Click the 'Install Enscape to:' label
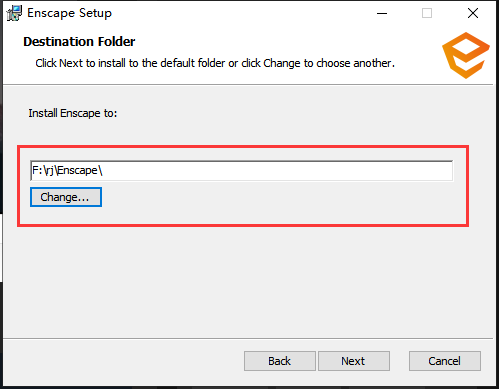499x389 pixels. (x=73, y=113)
